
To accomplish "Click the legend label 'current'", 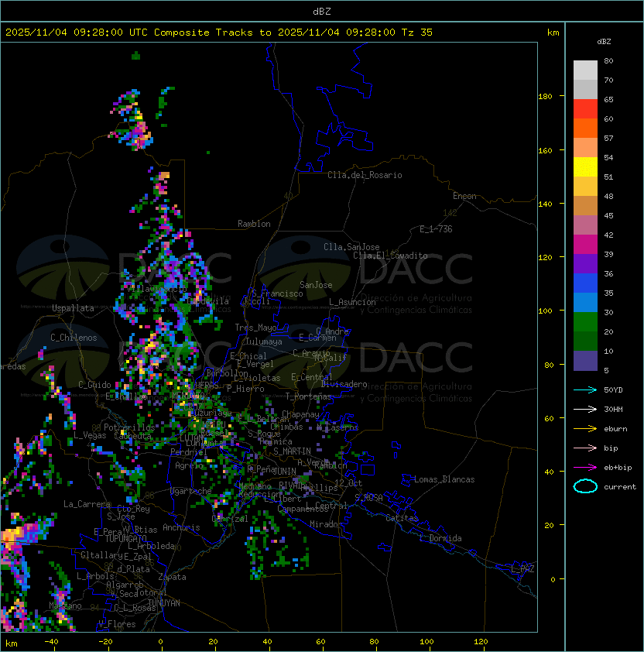I will 620,487.
